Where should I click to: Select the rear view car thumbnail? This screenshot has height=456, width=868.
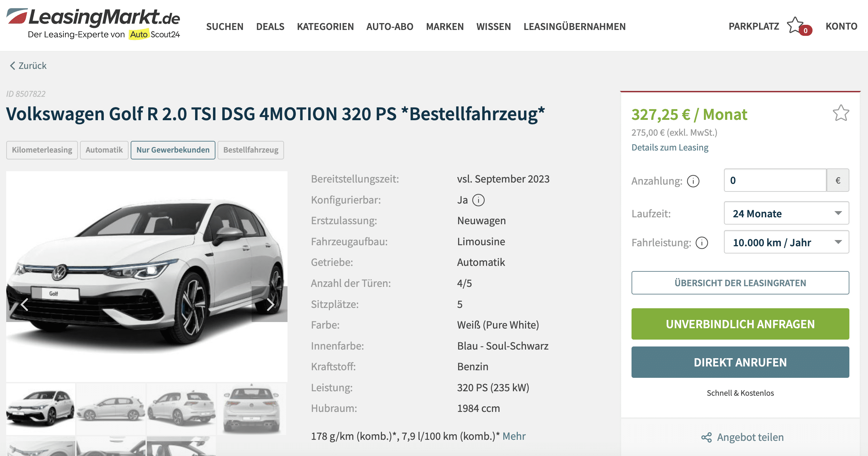pyautogui.click(x=252, y=409)
